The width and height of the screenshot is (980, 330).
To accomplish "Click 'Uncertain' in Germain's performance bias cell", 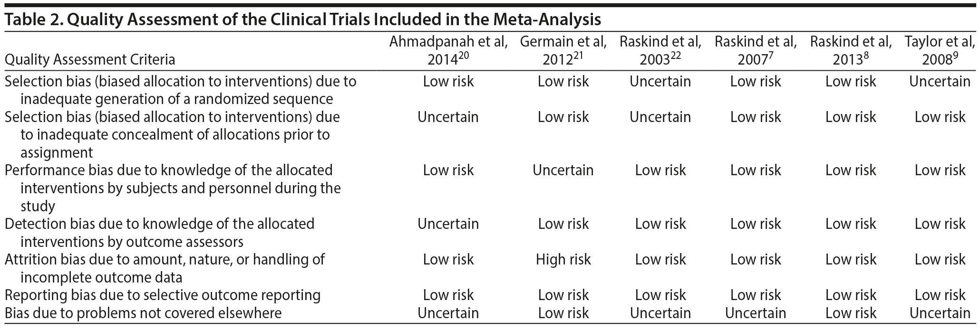I will pos(563,170).
